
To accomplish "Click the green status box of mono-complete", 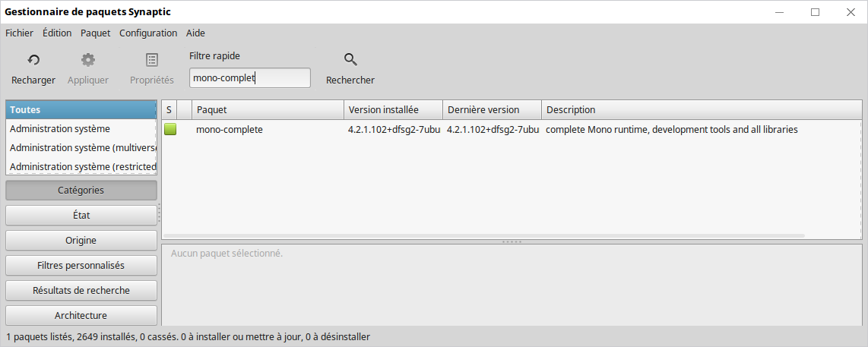I will tap(170, 130).
